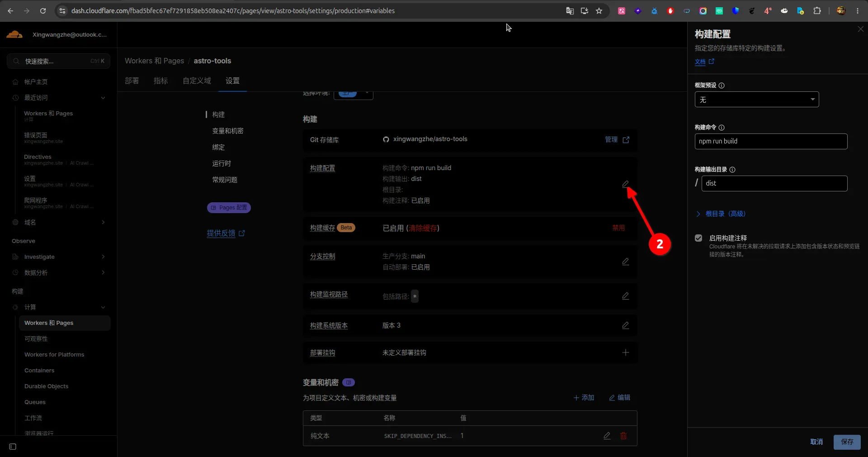Screen dimensions: 868x457
Task: Add deployment hook plus icon
Action: coord(626,352)
